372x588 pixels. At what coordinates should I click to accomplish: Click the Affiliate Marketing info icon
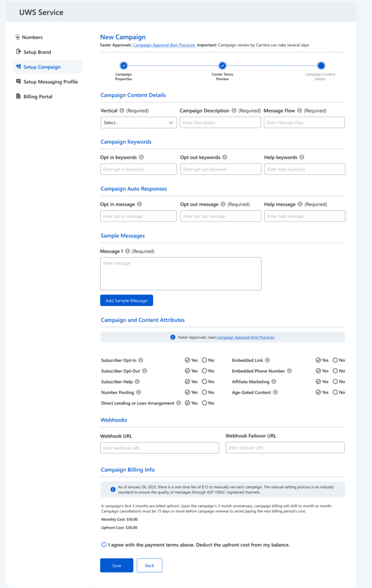(x=274, y=381)
